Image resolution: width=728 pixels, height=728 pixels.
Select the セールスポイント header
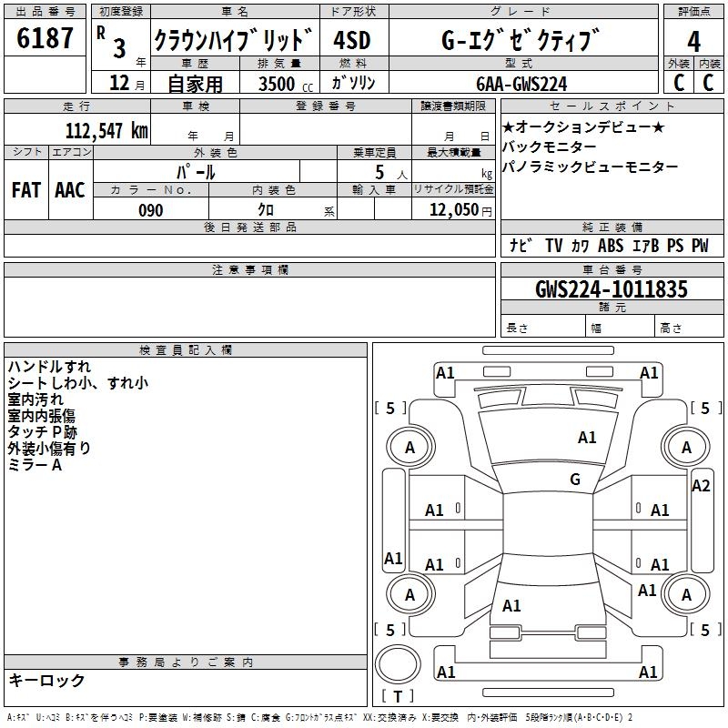[612, 106]
